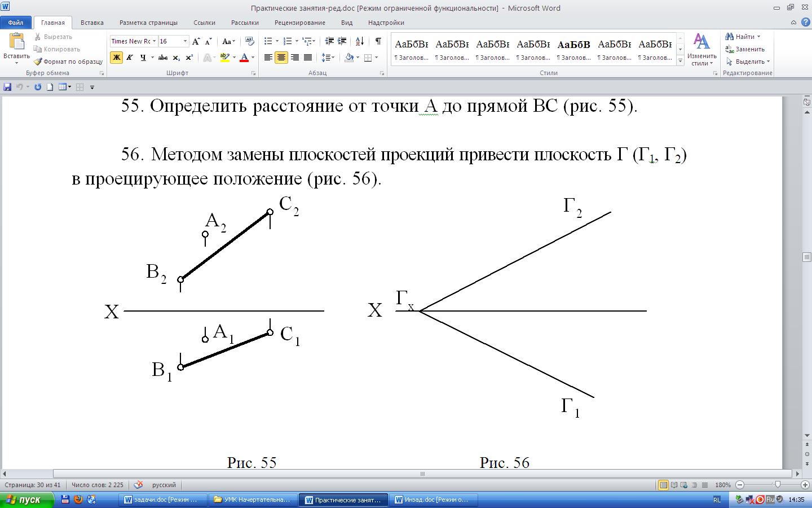The height and width of the screenshot is (508, 812).
Task: Click the language indicator русский in status bar
Action: click(x=164, y=485)
